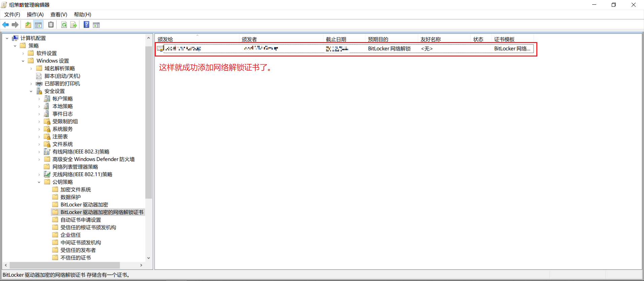Collapse the 安全设置 node
The height and width of the screenshot is (281, 644).
(x=31, y=91)
